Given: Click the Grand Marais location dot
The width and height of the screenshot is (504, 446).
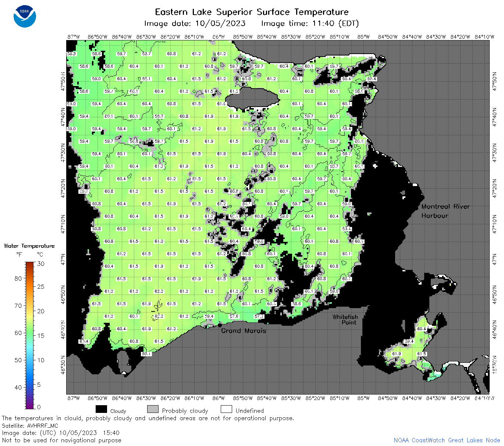Looking at the screenshot, I should tap(220, 325).
